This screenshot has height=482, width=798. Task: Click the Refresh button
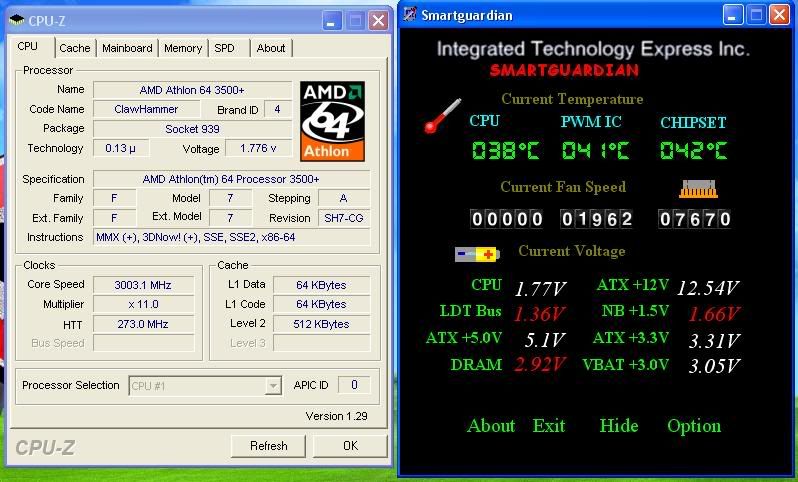(x=268, y=446)
